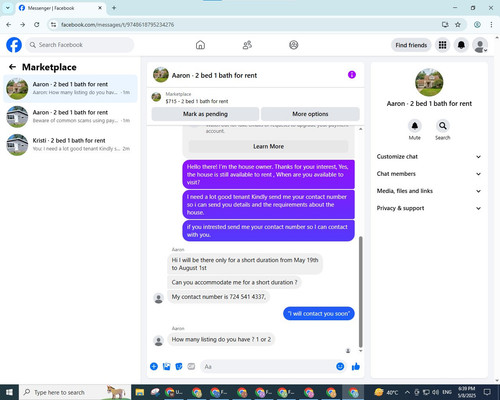Click 'How many listing do you have' message
This screenshot has height=400, width=500.
click(221, 339)
